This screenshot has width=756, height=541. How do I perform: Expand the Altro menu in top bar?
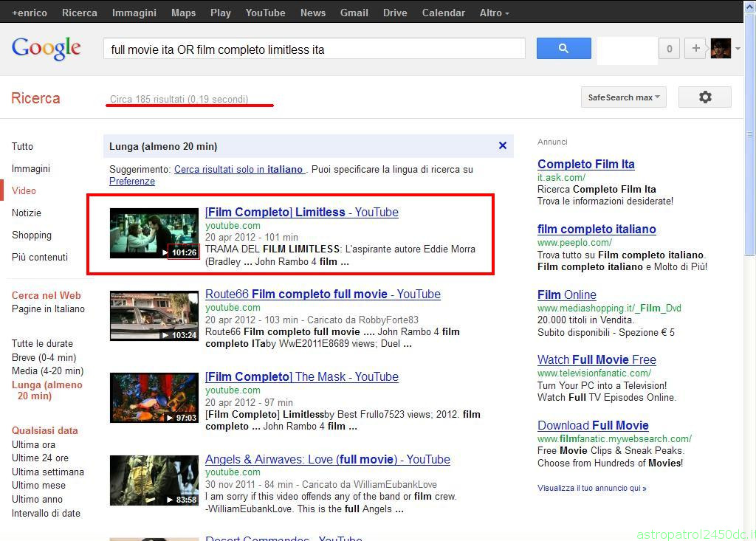coord(494,13)
